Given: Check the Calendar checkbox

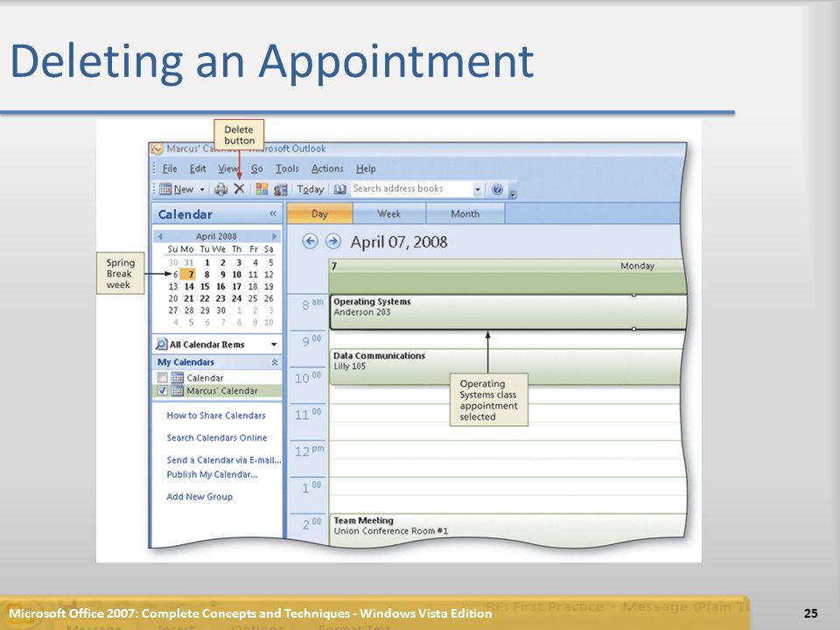Looking at the screenshot, I should click(x=163, y=378).
